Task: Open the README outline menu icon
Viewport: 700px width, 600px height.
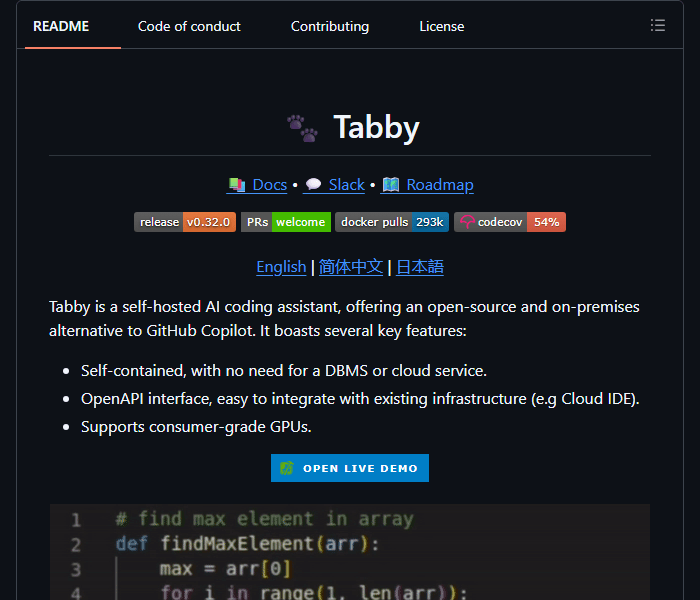Action: click(658, 25)
